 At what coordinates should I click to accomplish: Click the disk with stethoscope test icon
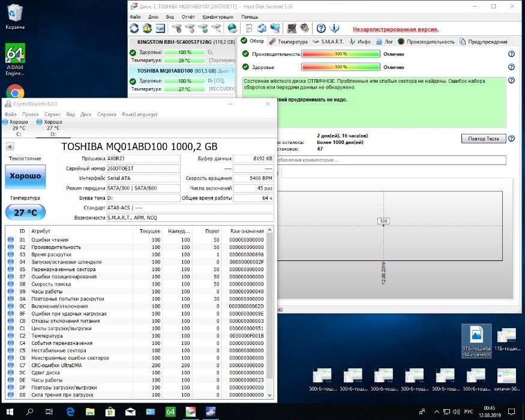click(x=177, y=29)
